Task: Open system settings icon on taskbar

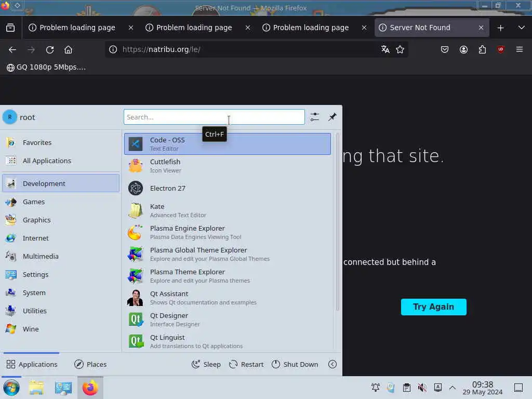Action: 63,388
